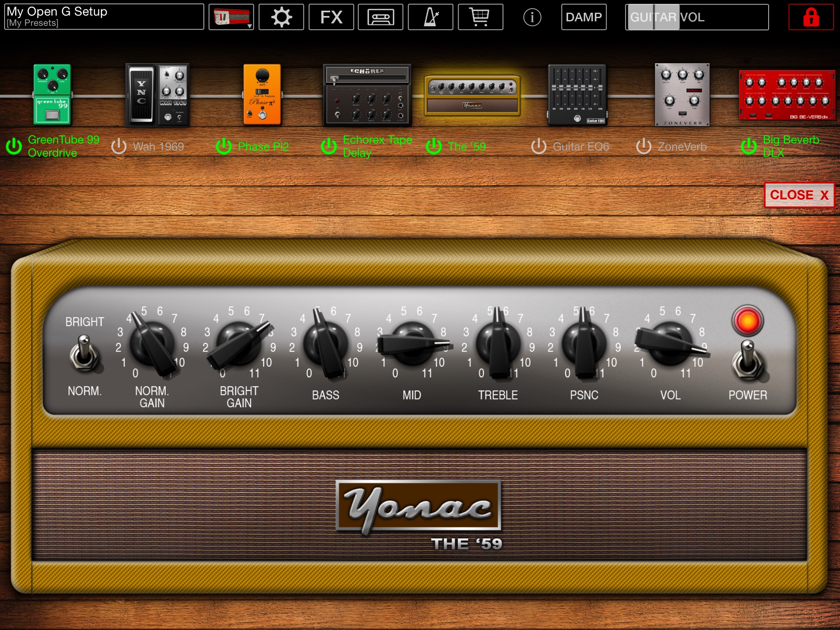Viewport: 840px width, 630px height.
Task: Open the Big Beverb DLX red rack unit
Action: click(x=787, y=95)
